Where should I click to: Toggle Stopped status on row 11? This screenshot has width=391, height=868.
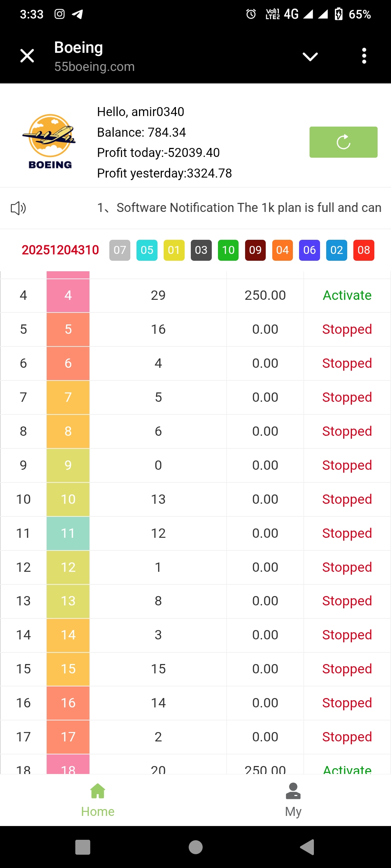[x=347, y=533]
